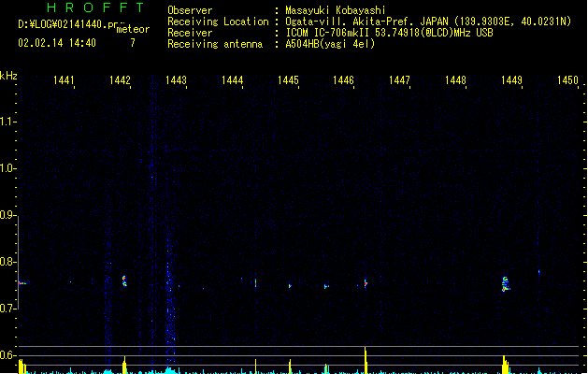
Task: Click the 0.6 frequency axis label
Action: (7, 355)
